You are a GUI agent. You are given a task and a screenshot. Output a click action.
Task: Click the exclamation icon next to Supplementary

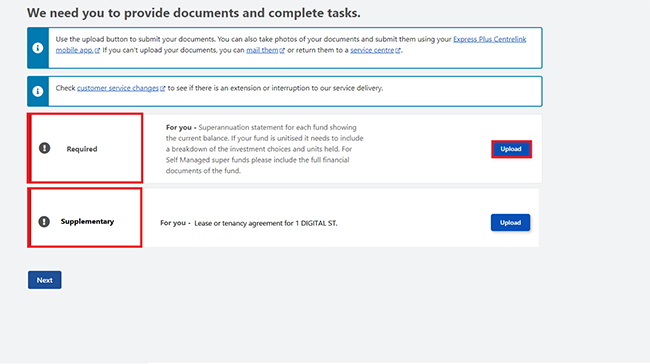coord(44,221)
